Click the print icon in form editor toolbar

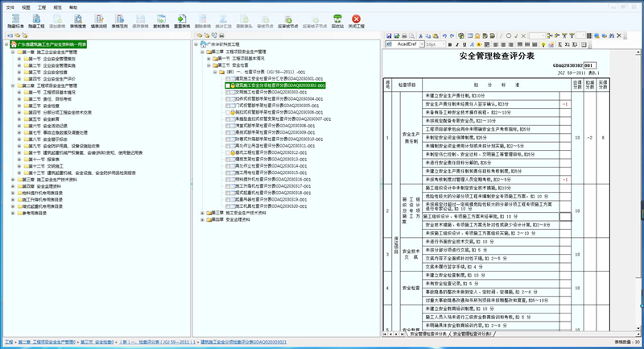pos(405,36)
